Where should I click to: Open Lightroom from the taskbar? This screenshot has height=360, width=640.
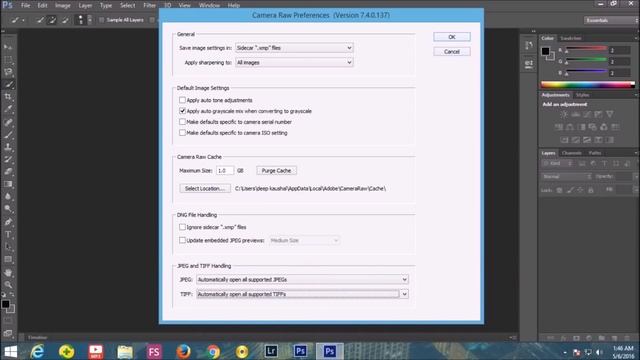[x=271, y=351]
